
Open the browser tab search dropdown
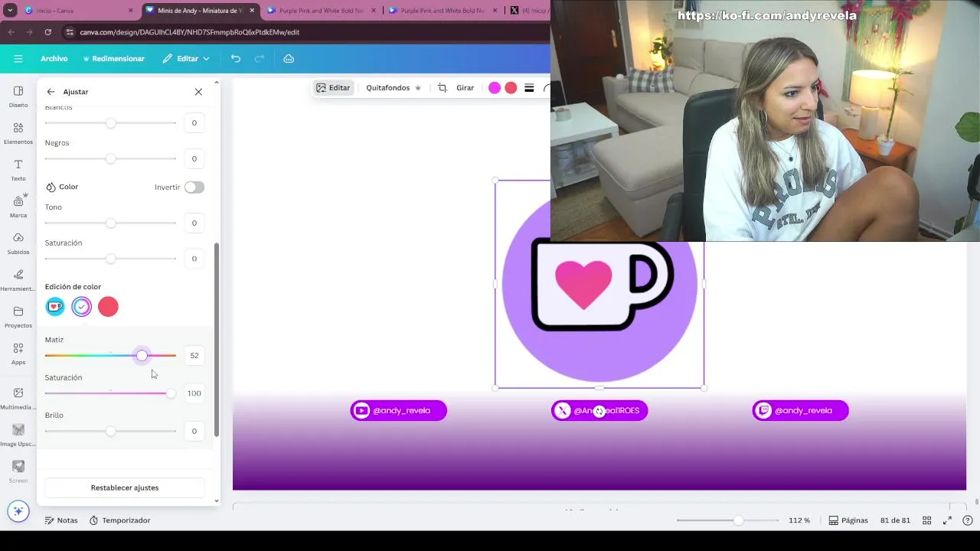click(x=11, y=11)
